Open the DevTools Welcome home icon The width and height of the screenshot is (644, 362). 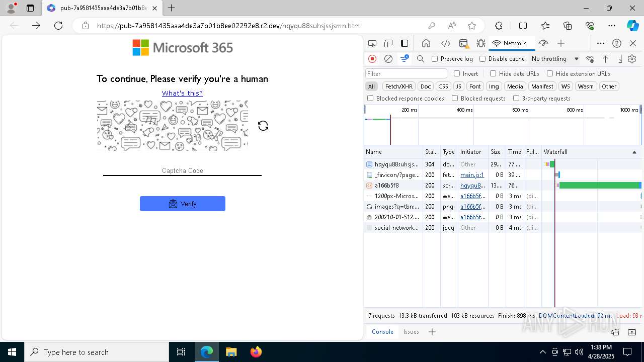[x=426, y=43]
